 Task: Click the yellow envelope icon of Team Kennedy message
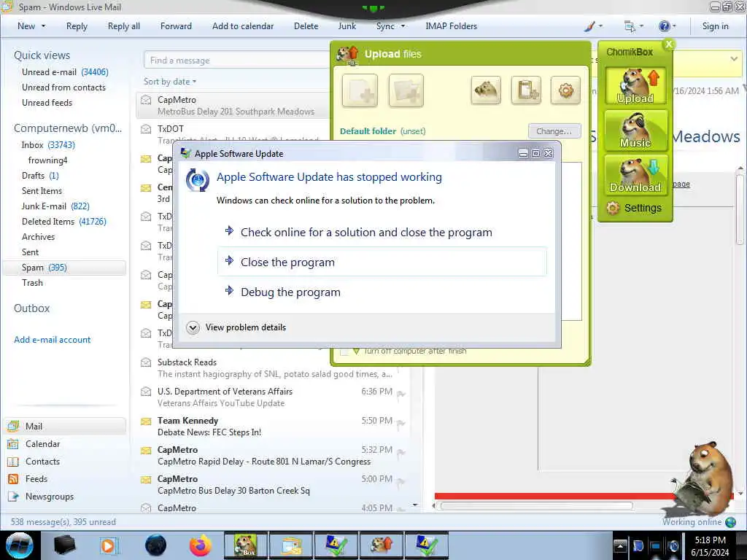coord(146,421)
